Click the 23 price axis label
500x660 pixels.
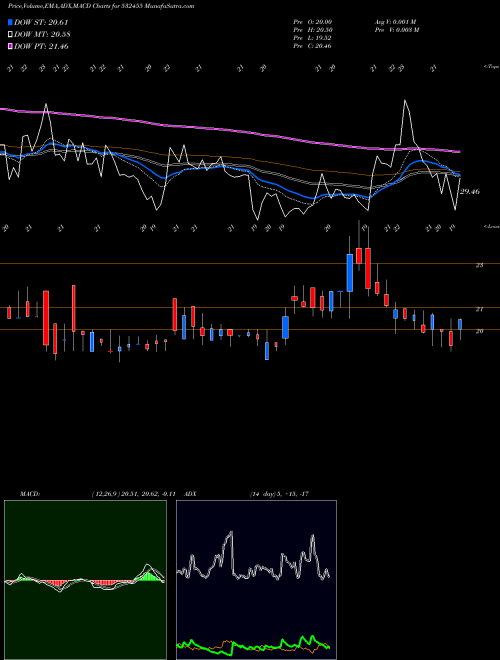coord(479,265)
